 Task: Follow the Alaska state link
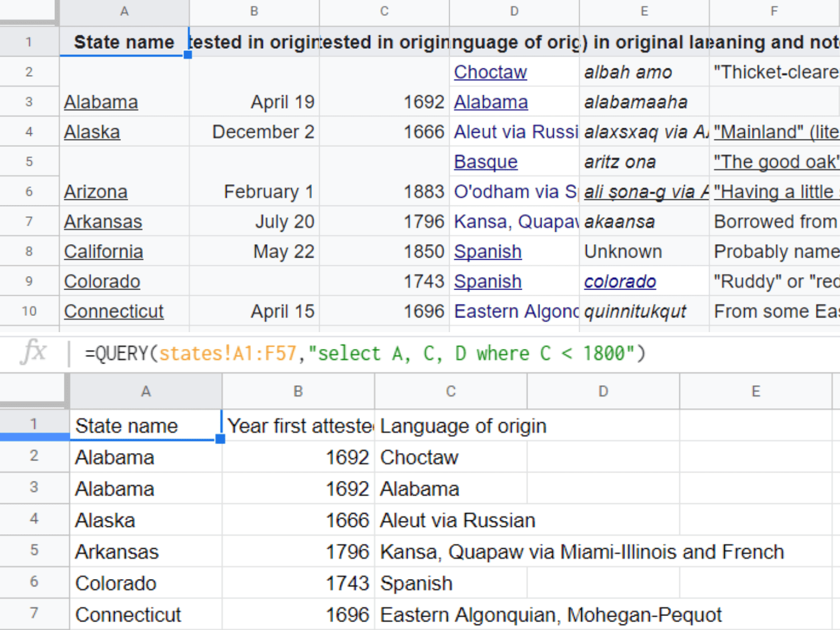point(92,132)
